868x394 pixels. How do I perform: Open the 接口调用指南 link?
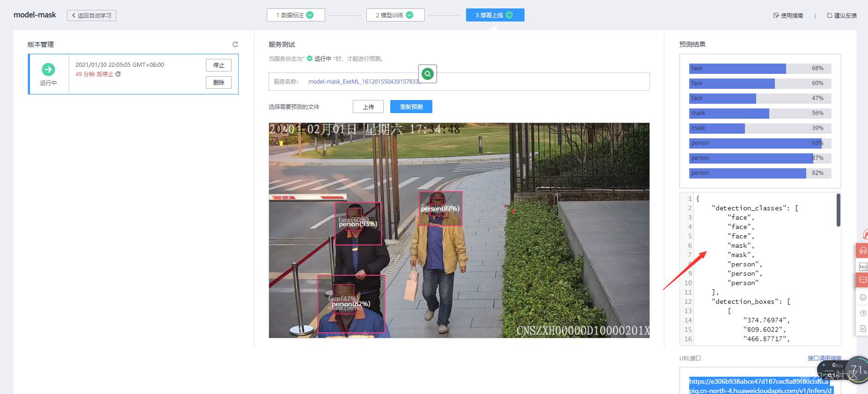pos(824,358)
